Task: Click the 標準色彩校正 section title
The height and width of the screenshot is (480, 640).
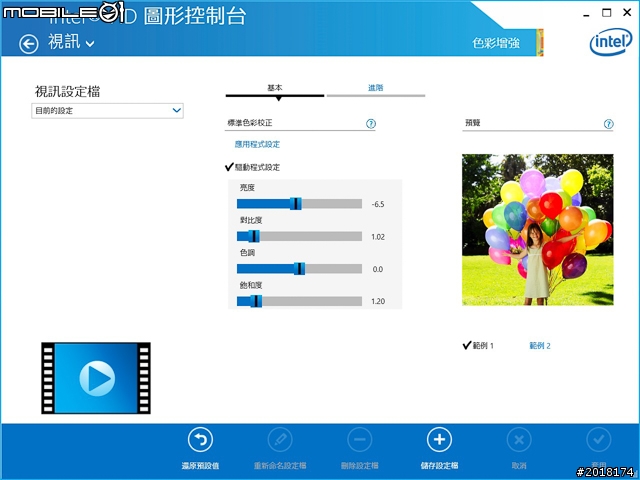Action: 249,122
